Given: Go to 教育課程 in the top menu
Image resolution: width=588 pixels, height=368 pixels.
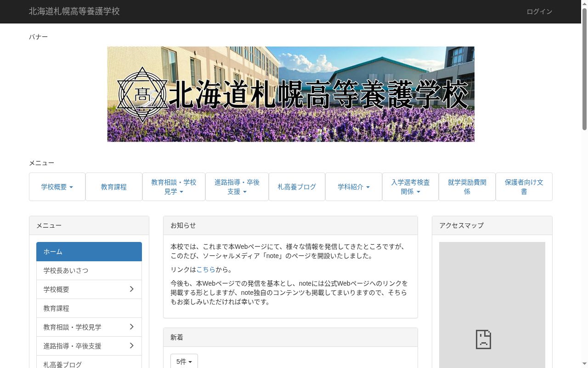Looking at the screenshot, I should click(114, 187).
